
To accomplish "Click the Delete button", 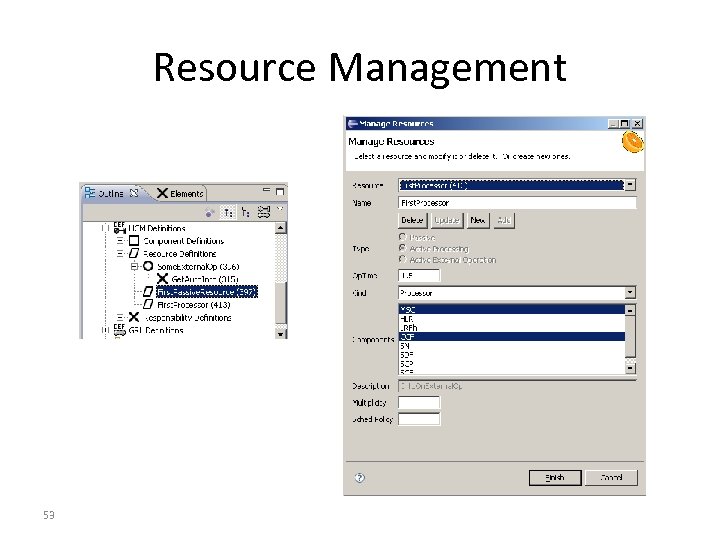I will (x=412, y=220).
